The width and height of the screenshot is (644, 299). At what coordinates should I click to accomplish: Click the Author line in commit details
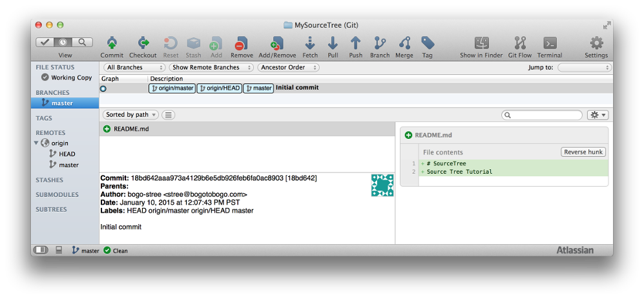(x=174, y=194)
